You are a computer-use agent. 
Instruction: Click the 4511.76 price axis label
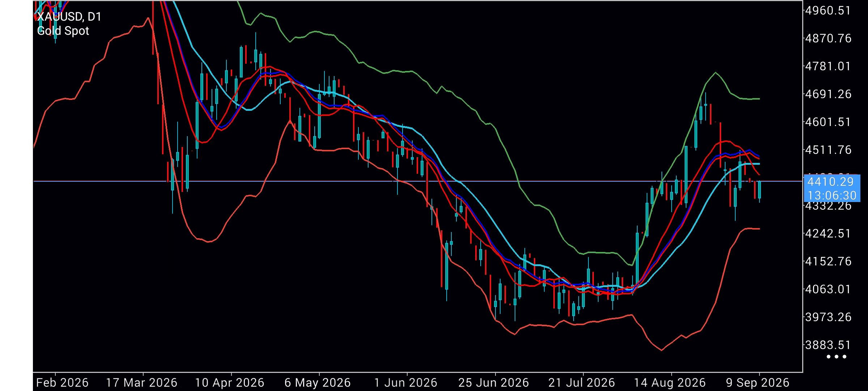(828, 150)
